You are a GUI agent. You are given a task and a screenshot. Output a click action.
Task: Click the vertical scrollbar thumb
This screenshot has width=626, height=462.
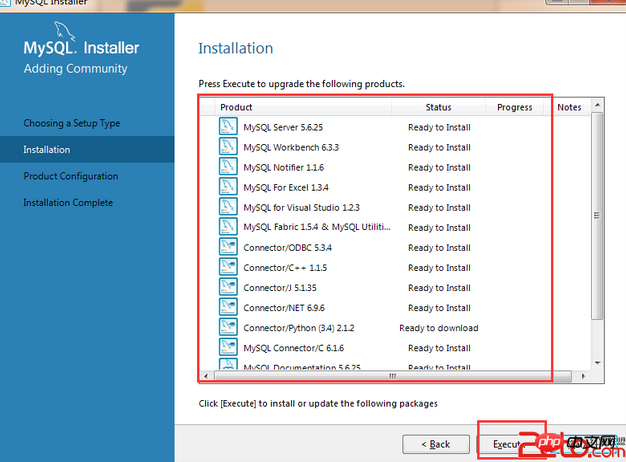point(597,216)
